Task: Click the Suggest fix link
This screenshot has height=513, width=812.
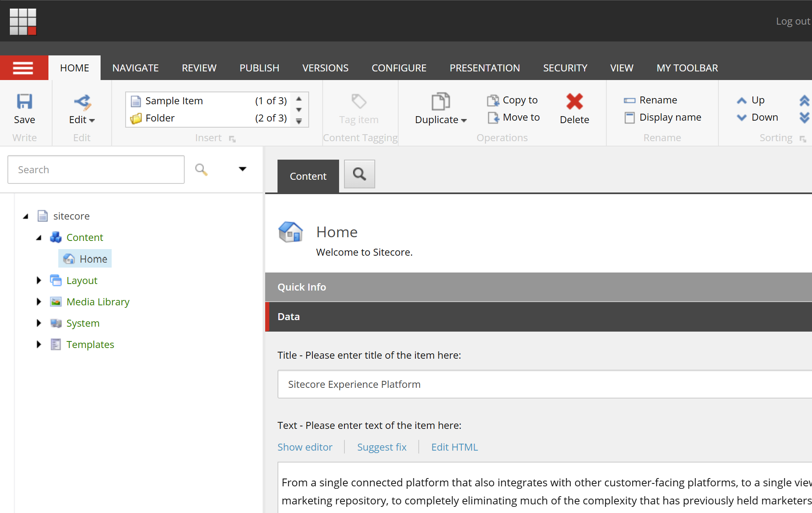Action: click(x=382, y=447)
